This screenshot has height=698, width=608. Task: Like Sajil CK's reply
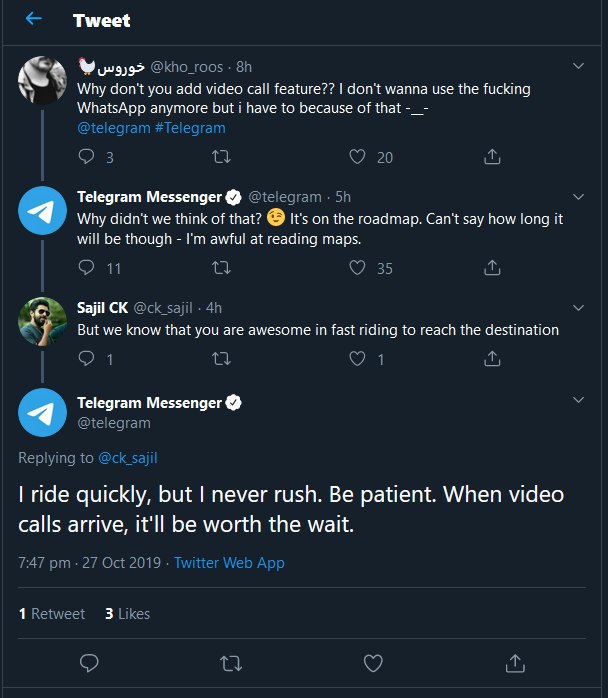pyautogui.click(x=357, y=359)
